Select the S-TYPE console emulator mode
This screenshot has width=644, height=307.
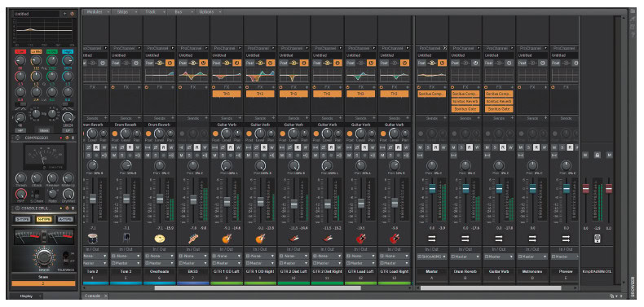pos(23,219)
